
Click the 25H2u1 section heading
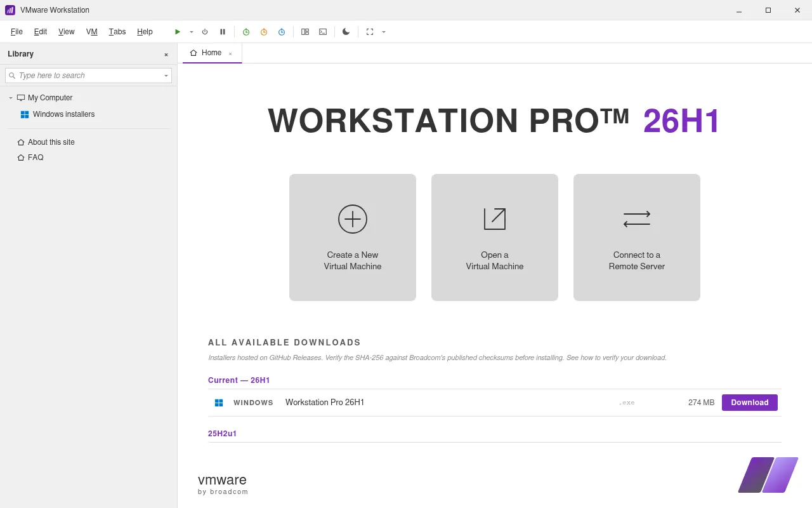223,434
